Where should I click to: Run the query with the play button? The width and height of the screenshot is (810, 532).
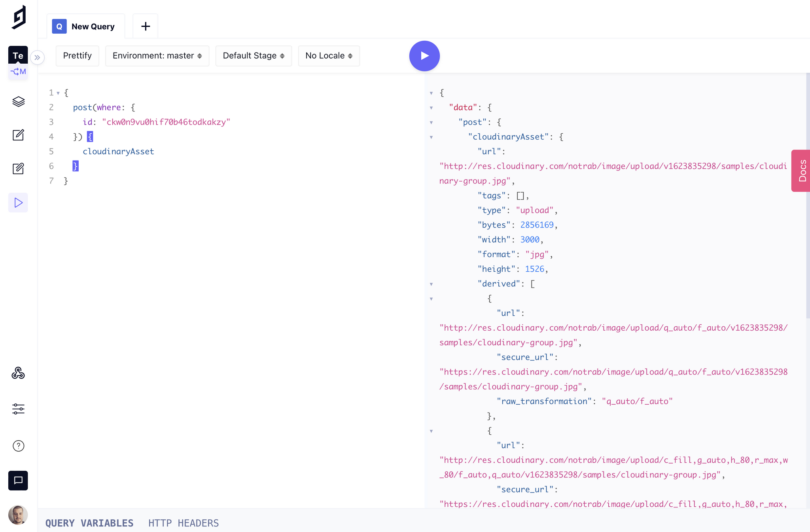424,56
